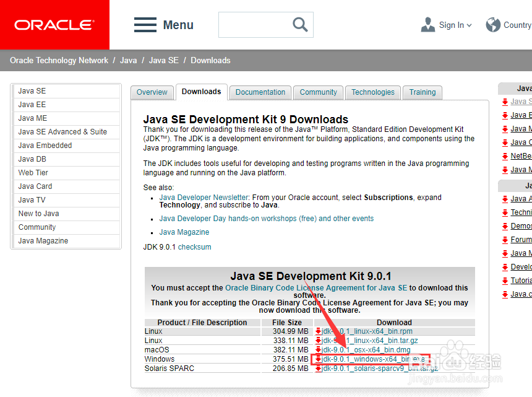Click the Downloads breadcrumb link
Screen dimensions: 532x397
210,61
